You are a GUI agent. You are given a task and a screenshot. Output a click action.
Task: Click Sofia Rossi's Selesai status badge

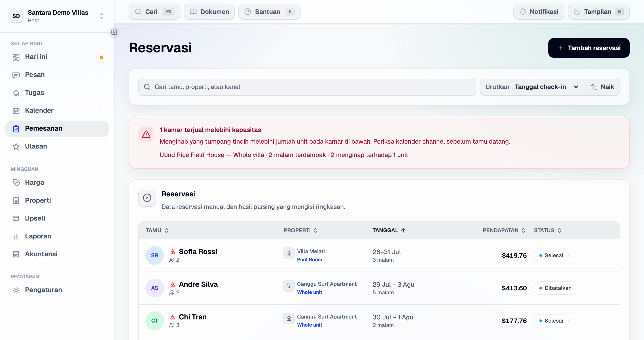tap(551, 255)
